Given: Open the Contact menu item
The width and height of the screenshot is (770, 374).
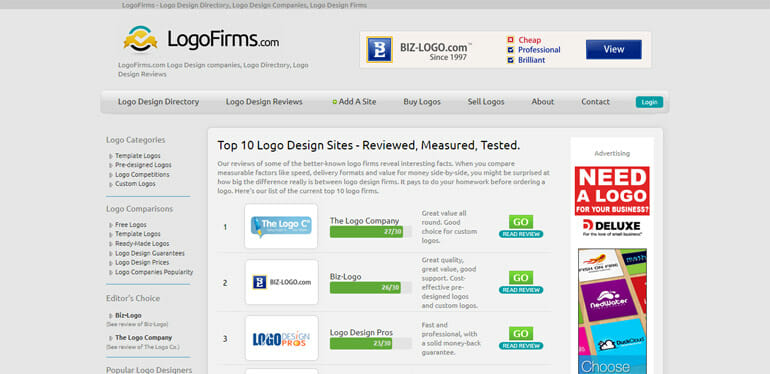Looking at the screenshot, I should tap(595, 102).
